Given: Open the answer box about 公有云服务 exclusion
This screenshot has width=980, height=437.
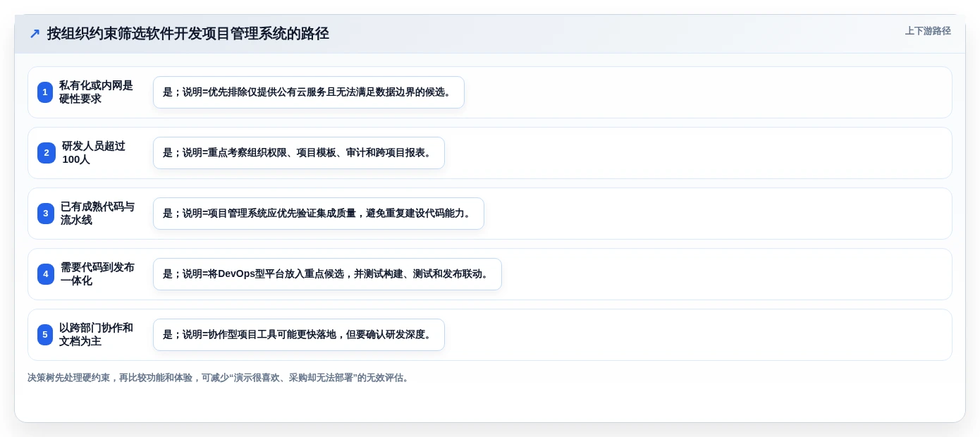Looking at the screenshot, I should (x=309, y=92).
